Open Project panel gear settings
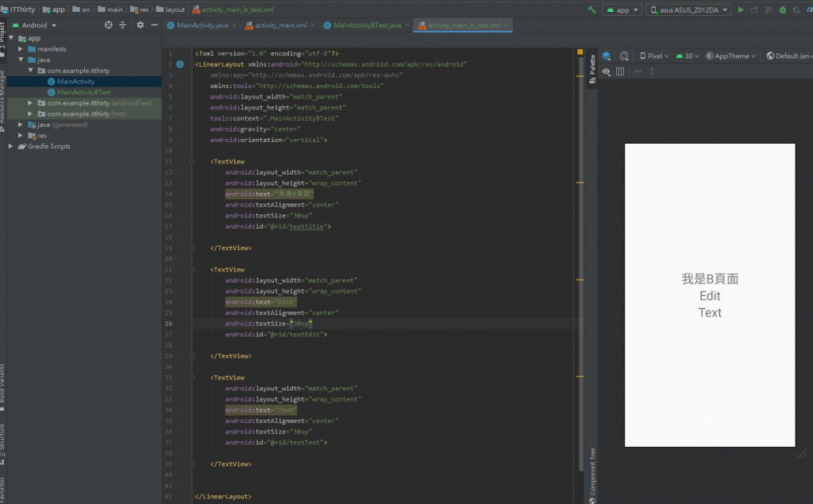The image size is (813, 504). pyautogui.click(x=140, y=25)
